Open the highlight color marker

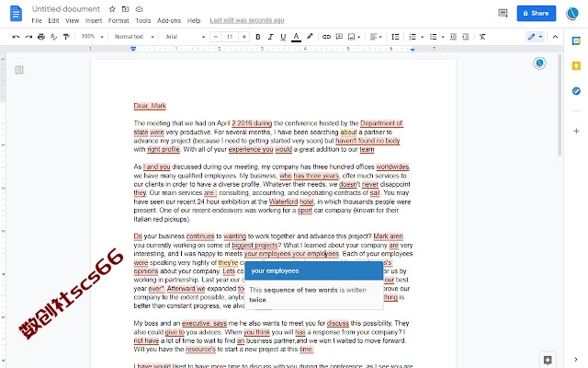click(310, 37)
